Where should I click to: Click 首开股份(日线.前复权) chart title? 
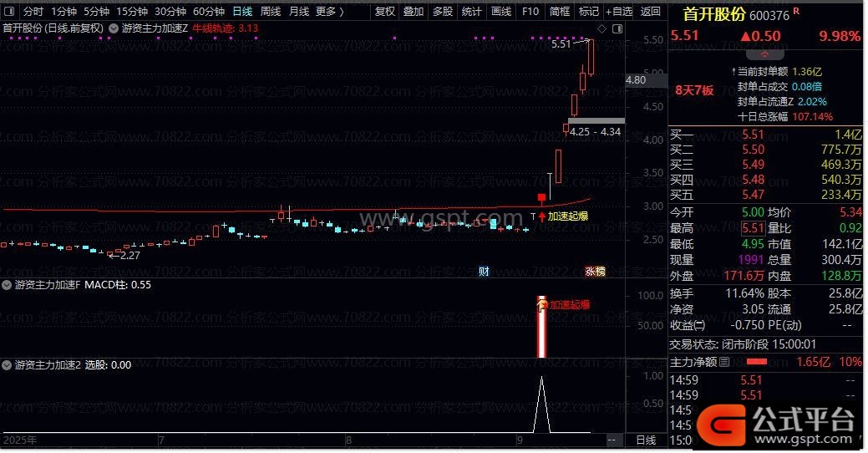pos(53,28)
